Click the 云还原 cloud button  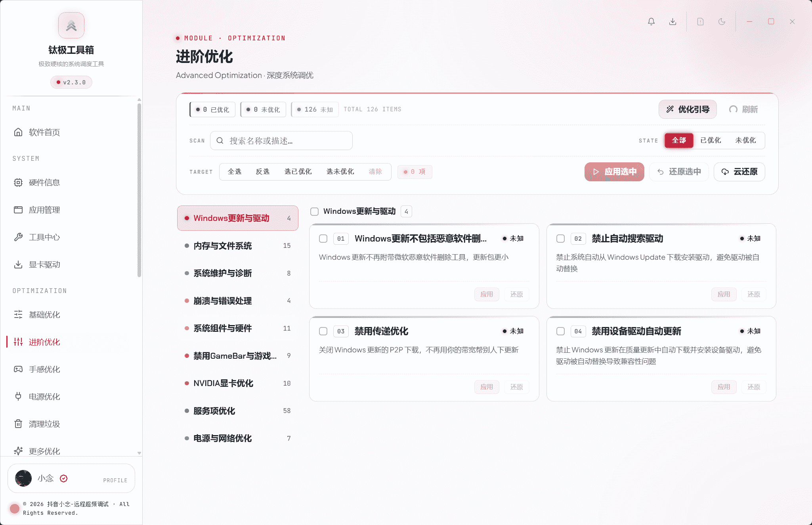[739, 172]
